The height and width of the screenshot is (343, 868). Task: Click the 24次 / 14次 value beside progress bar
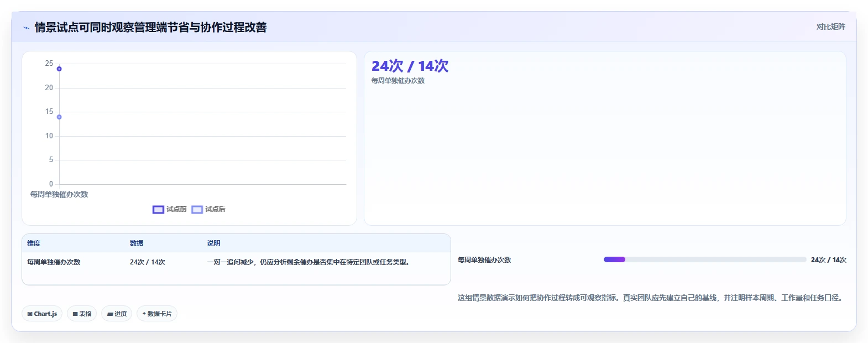pos(829,260)
